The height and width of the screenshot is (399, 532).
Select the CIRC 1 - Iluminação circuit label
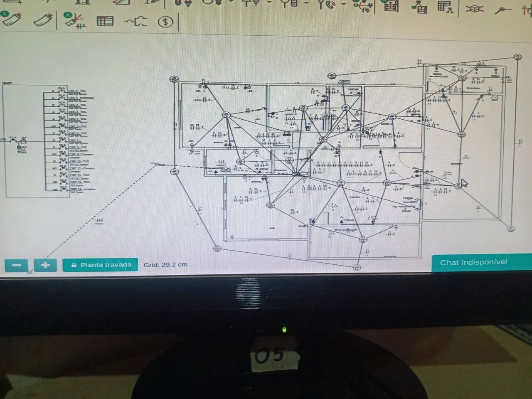pyautogui.click(x=81, y=98)
